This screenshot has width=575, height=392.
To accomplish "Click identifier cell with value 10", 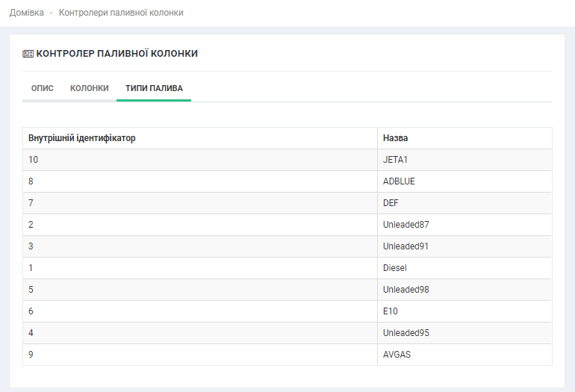I will coord(34,160).
